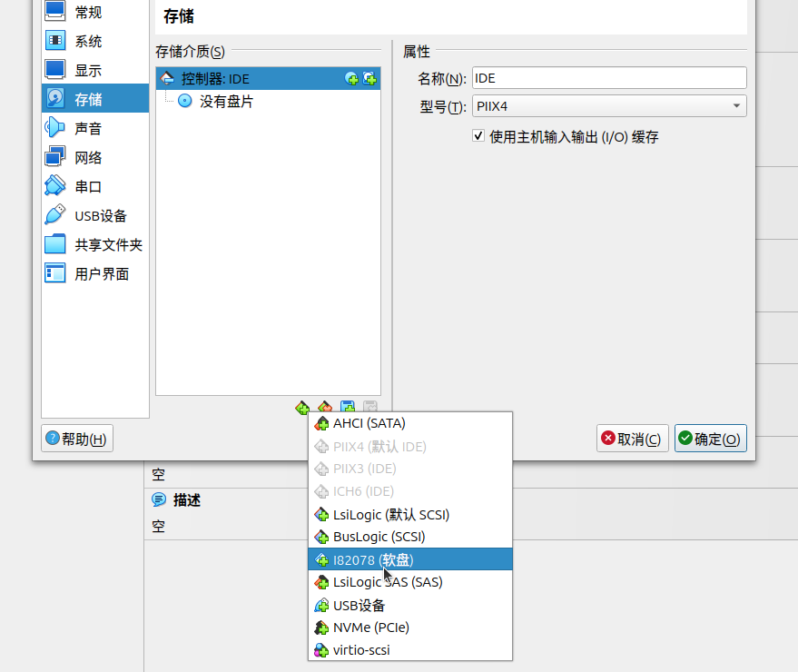Select virtio-scsi in the controller menu
Viewport: 798px width, 672px height.
(x=361, y=650)
